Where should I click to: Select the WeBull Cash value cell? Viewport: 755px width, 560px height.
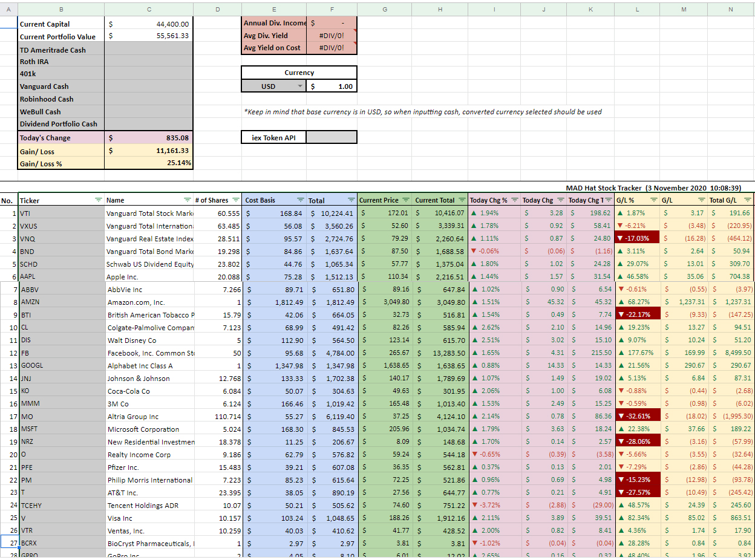coord(149,111)
